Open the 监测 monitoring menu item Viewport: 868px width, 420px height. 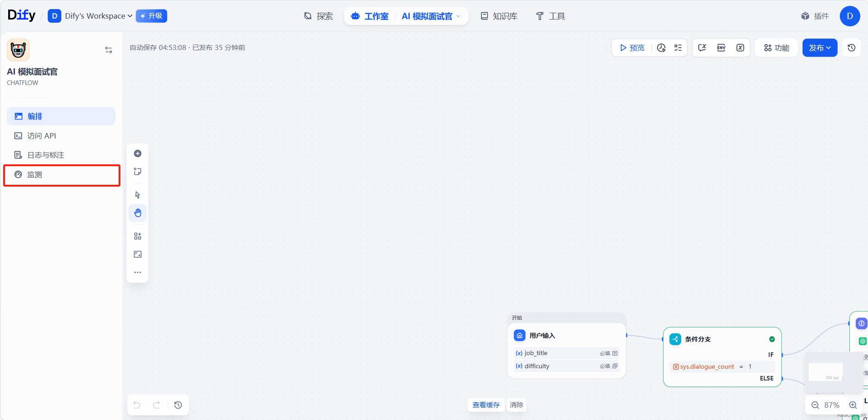pos(35,175)
